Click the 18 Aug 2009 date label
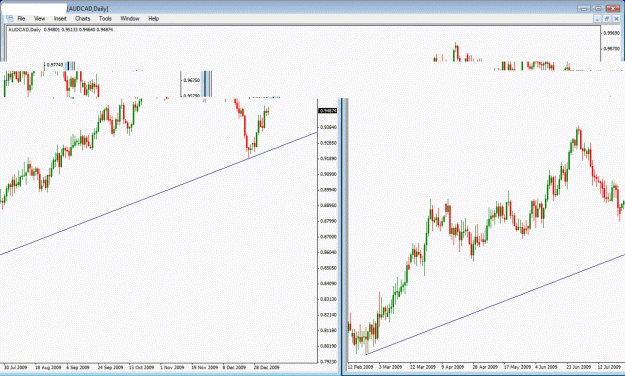Image resolution: width=625 pixels, height=376 pixels. click(x=48, y=367)
